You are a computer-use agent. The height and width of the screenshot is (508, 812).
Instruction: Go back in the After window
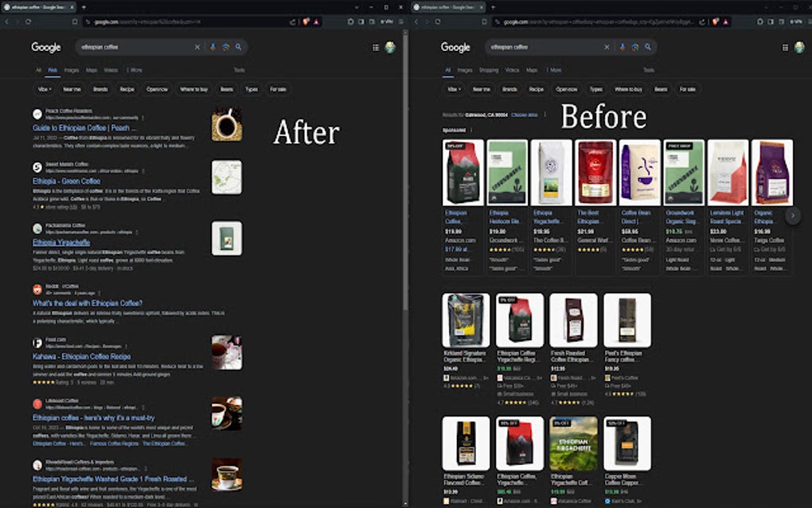coord(6,21)
